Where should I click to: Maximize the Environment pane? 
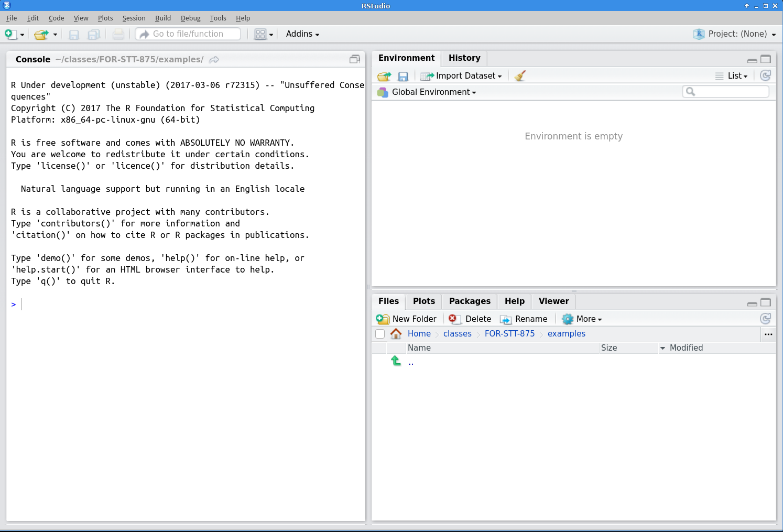tap(766, 59)
